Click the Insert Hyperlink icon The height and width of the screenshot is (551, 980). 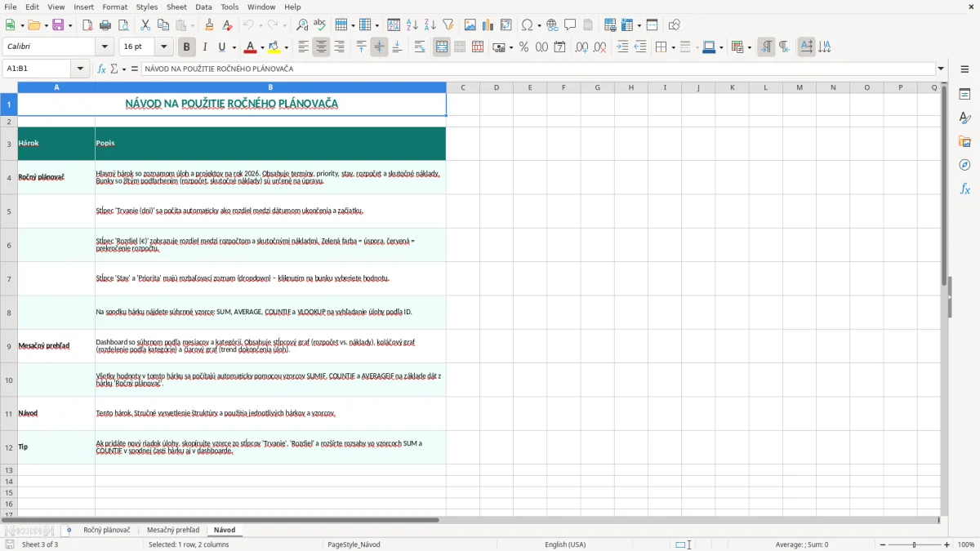point(553,25)
